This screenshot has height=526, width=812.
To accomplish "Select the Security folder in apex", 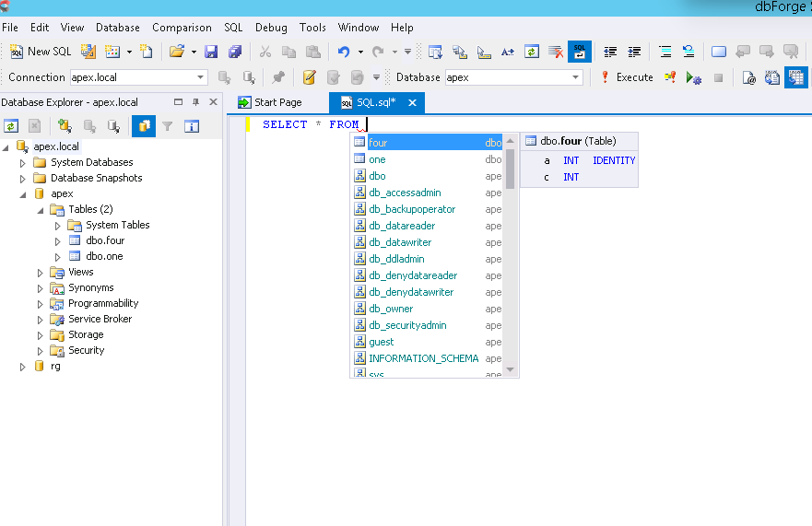I will (x=86, y=350).
